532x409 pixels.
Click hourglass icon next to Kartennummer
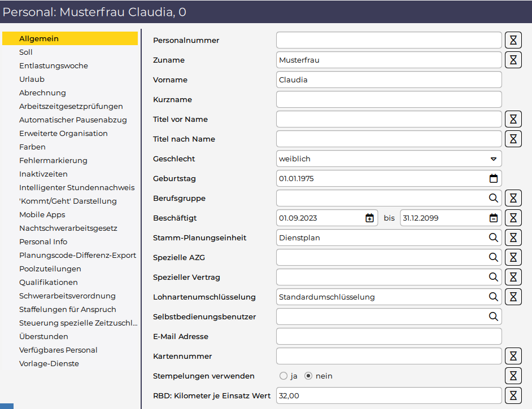click(x=513, y=356)
